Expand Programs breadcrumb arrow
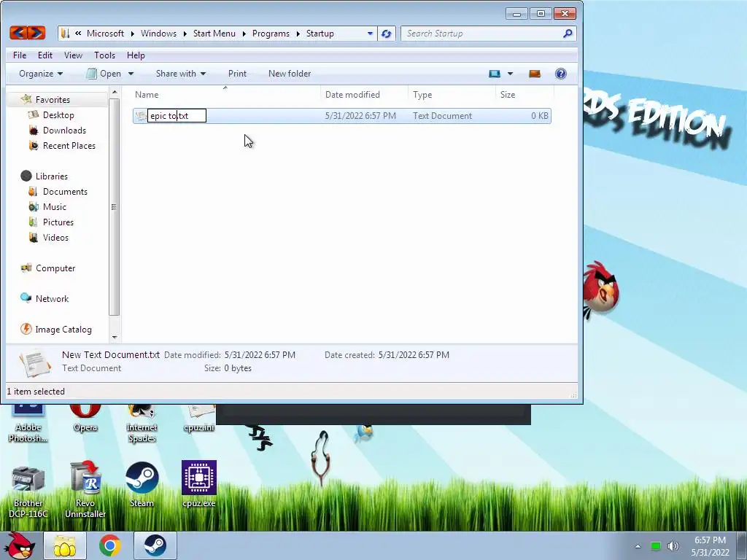747x560 pixels. click(298, 34)
